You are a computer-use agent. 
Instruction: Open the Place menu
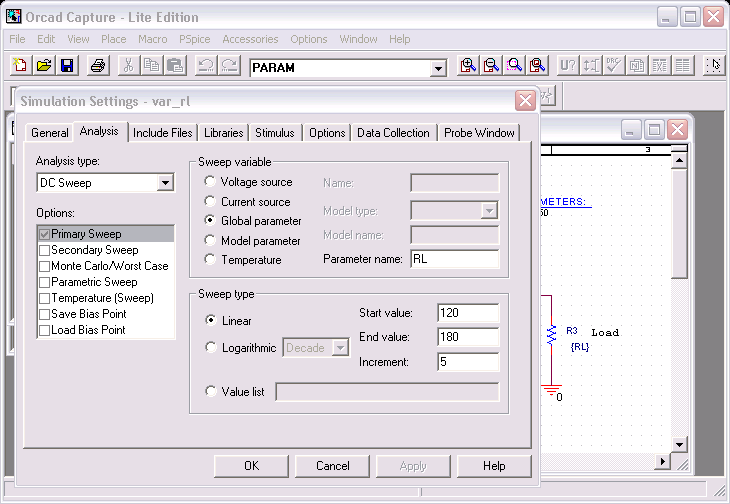(114, 39)
